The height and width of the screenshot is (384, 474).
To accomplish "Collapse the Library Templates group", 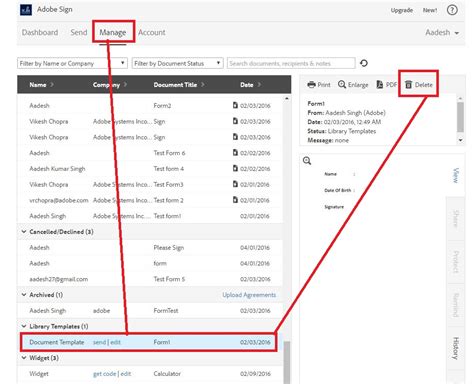I will point(24,326).
